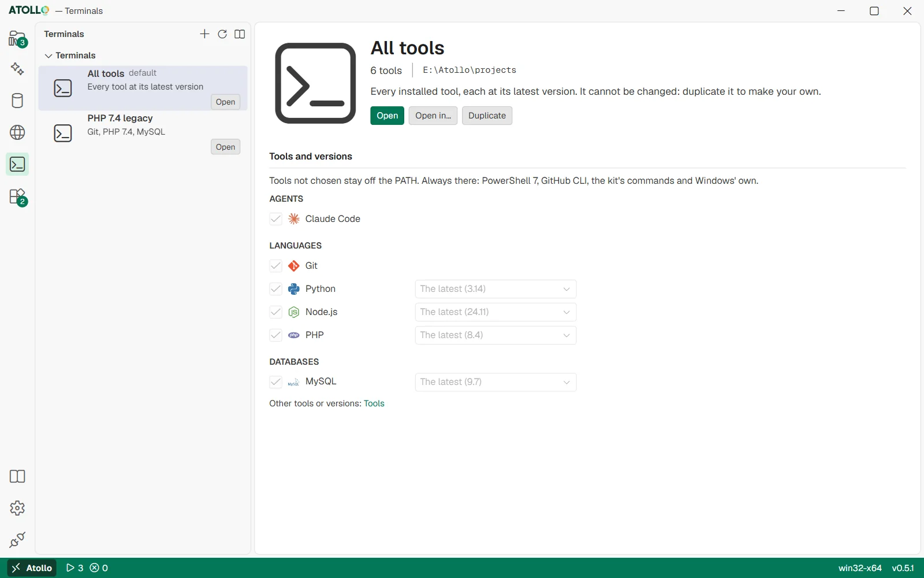This screenshot has width=924, height=578.
Task: Toggle the split layout icon in Terminals header
Action: [240, 34]
